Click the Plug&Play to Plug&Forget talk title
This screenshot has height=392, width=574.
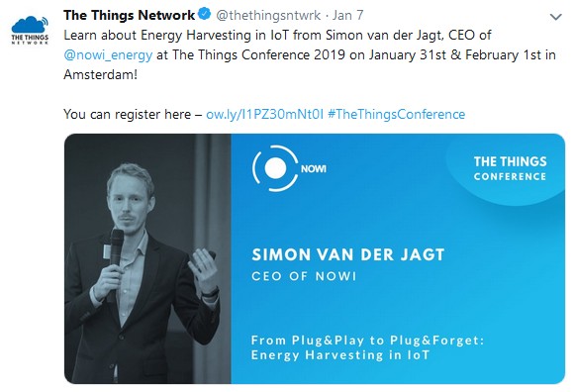pos(367,347)
